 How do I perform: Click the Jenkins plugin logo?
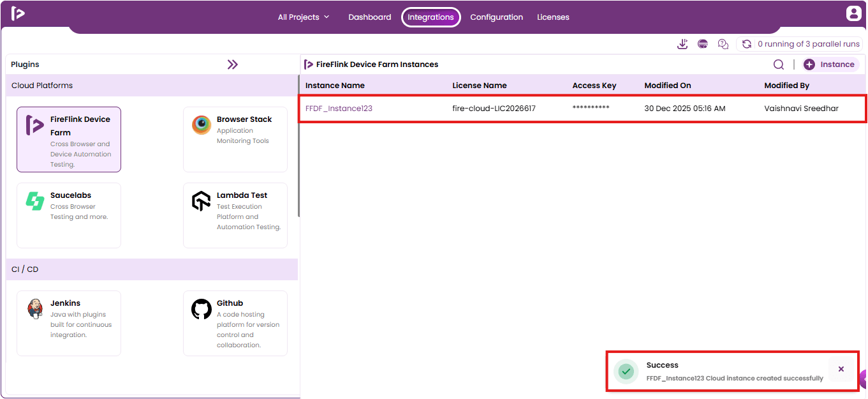click(x=34, y=309)
